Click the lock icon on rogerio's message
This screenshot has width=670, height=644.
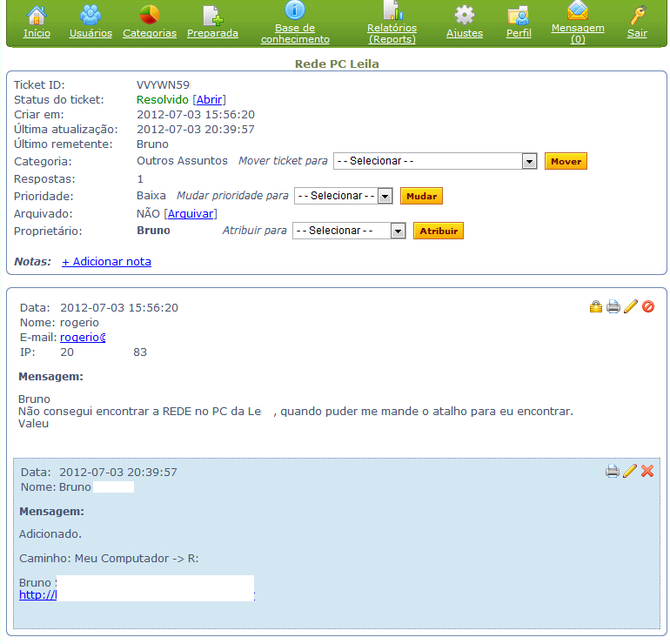[x=596, y=306]
